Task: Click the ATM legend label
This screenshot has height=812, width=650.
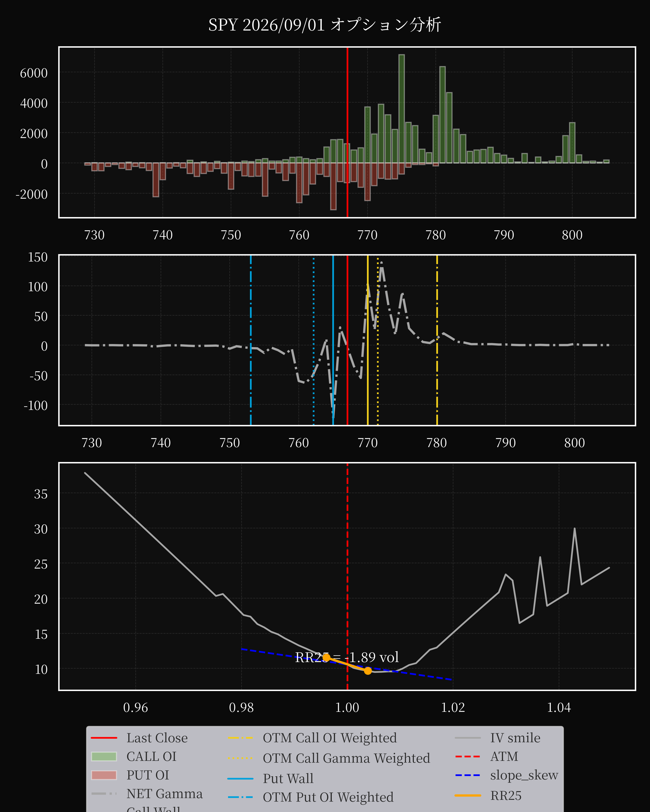Action: [504, 757]
